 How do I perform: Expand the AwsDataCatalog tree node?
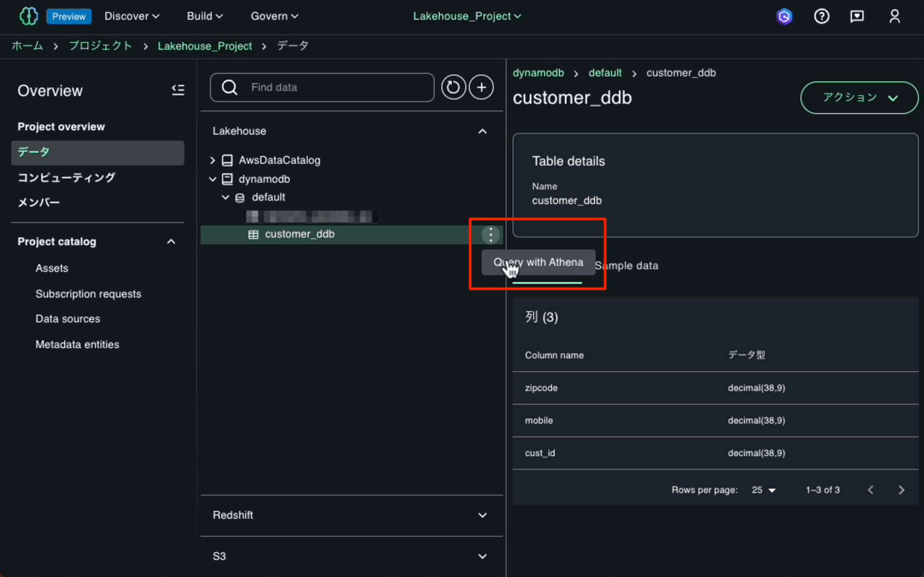point(213,160)
